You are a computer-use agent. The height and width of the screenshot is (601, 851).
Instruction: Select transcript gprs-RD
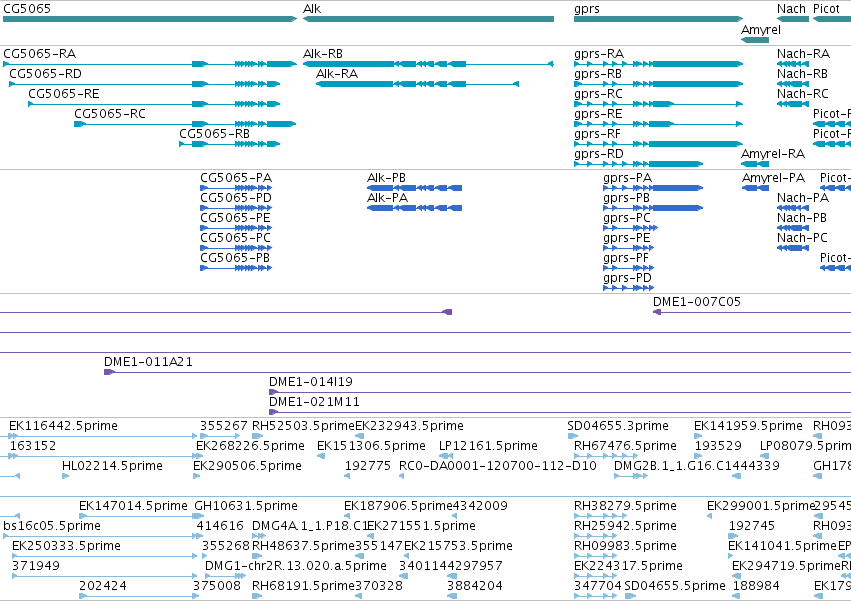pos(638,164)
